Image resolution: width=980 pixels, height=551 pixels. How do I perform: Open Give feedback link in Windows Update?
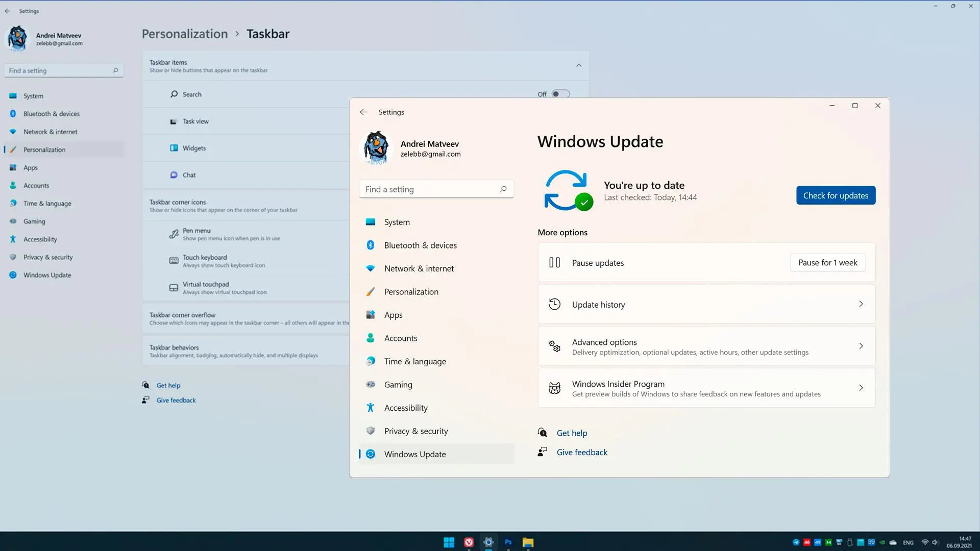pos(582,453)
